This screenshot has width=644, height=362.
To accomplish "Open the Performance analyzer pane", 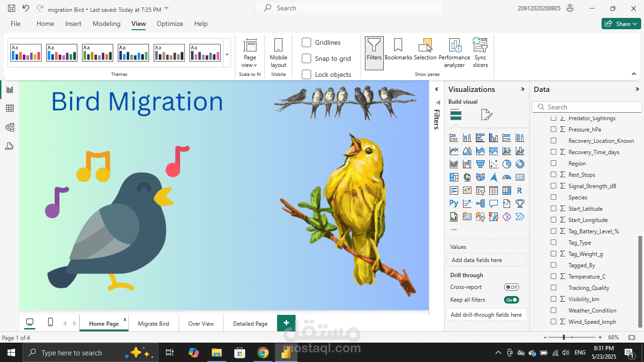I will (x=454, y=53).
